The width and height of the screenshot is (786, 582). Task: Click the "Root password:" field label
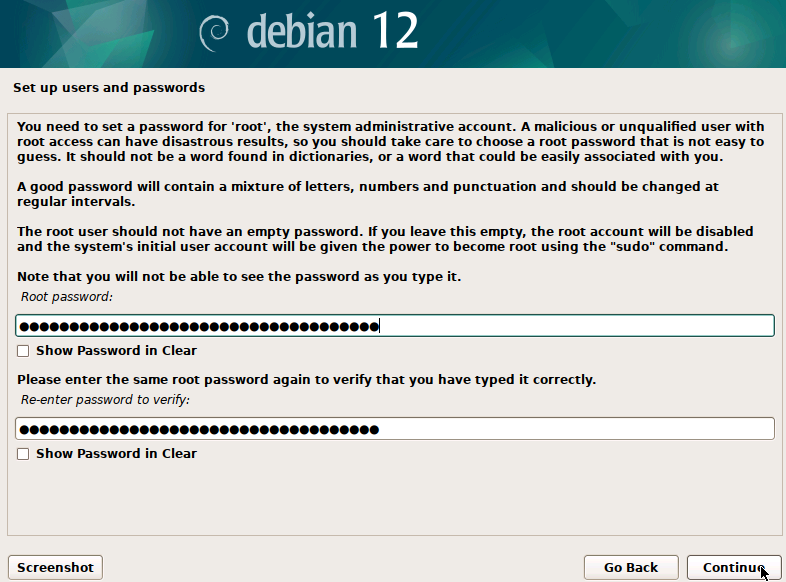click(67, 297)
